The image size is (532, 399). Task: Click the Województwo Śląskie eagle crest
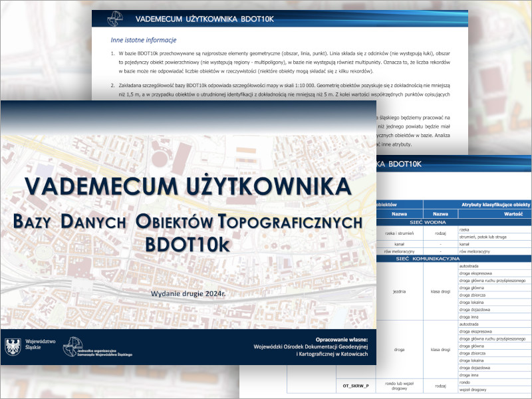[x=13, y=346]
